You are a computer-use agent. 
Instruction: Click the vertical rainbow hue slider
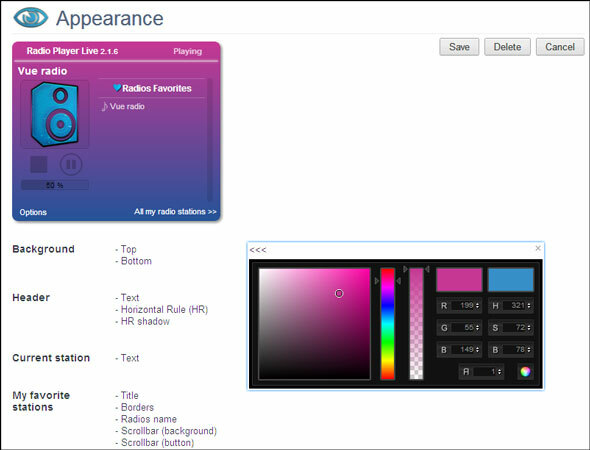click(x=387, y=324)
